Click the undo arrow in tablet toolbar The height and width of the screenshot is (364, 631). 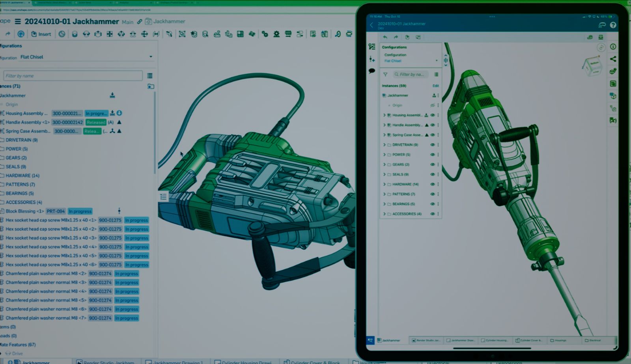[x=385, y=37]
